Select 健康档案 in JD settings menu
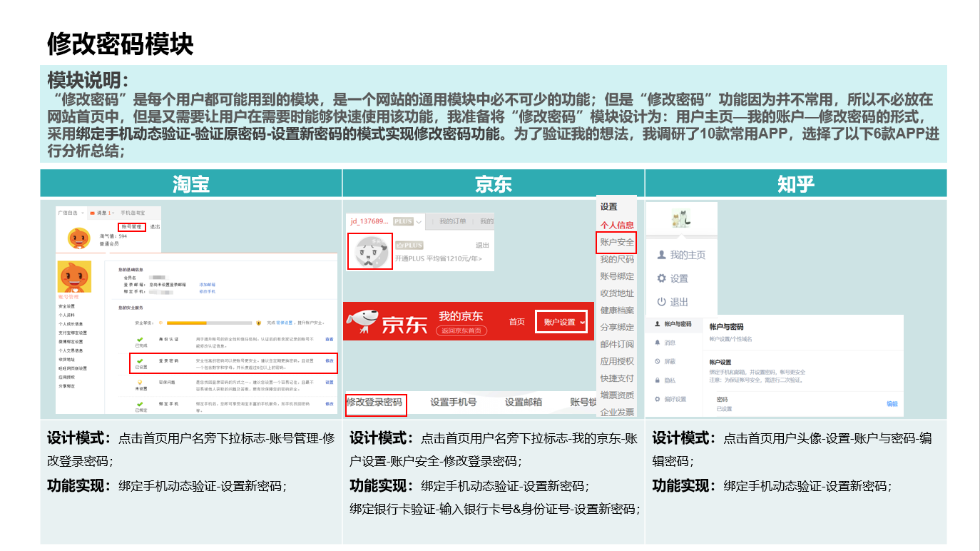Screen dimensions: 980x551 click(x=617, y=310)
